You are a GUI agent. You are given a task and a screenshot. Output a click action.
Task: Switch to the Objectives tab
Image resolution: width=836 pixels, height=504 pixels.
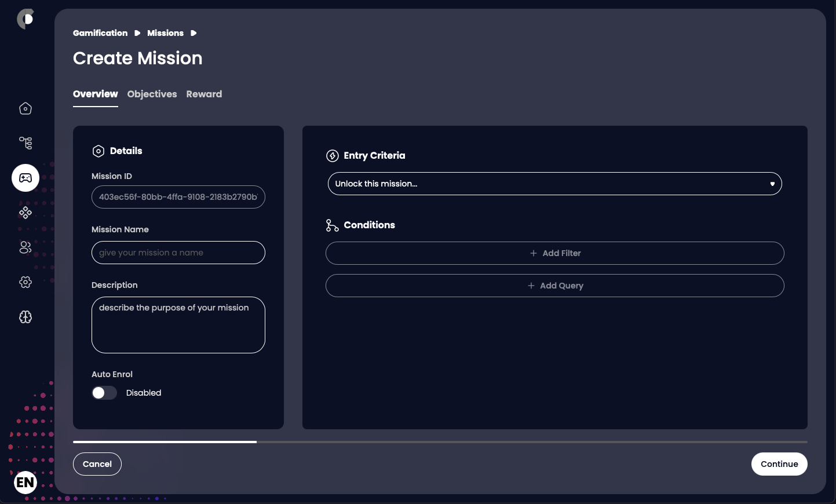point(152,94)
